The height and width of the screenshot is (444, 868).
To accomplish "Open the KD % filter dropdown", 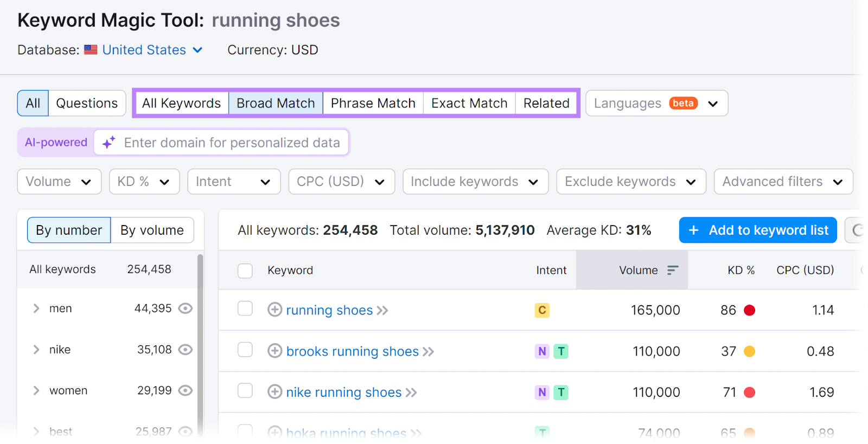I will click(144, 182).
